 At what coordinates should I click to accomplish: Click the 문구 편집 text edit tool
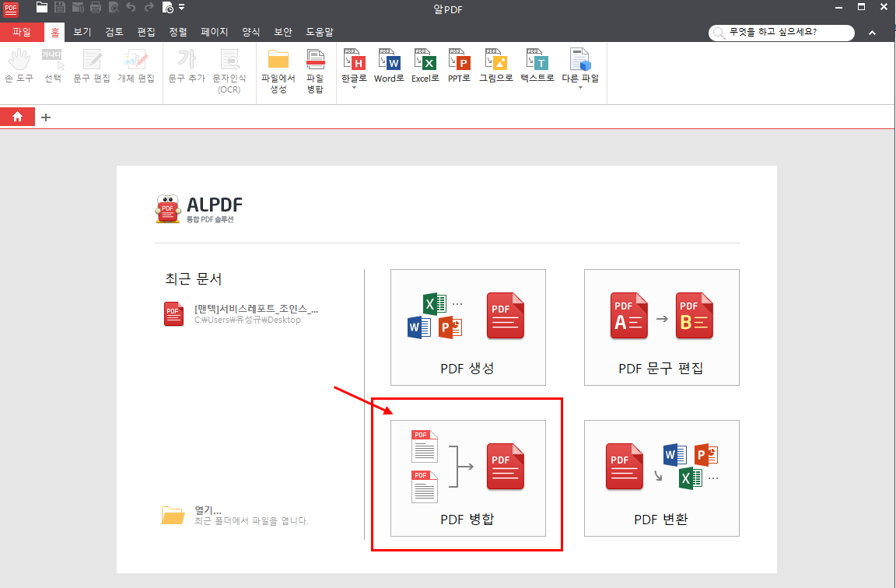click(x=92, y=66)
